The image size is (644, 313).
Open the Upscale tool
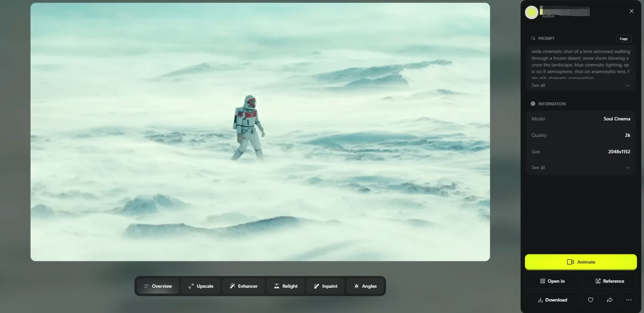pyautogui.click(x=201, y=286)
